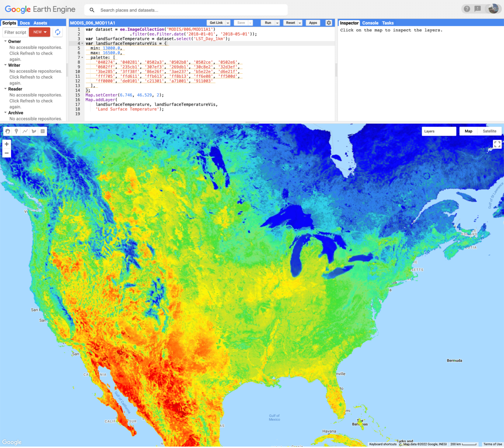The height and width of the screenshot is (448, 504).
Task: Switch map to Map view
Action: tap(468, 131)
